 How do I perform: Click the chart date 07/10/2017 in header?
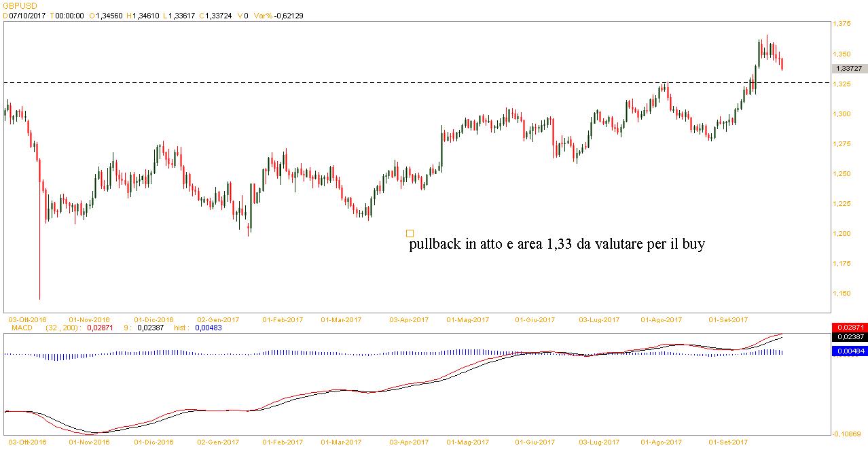point(26,15)
